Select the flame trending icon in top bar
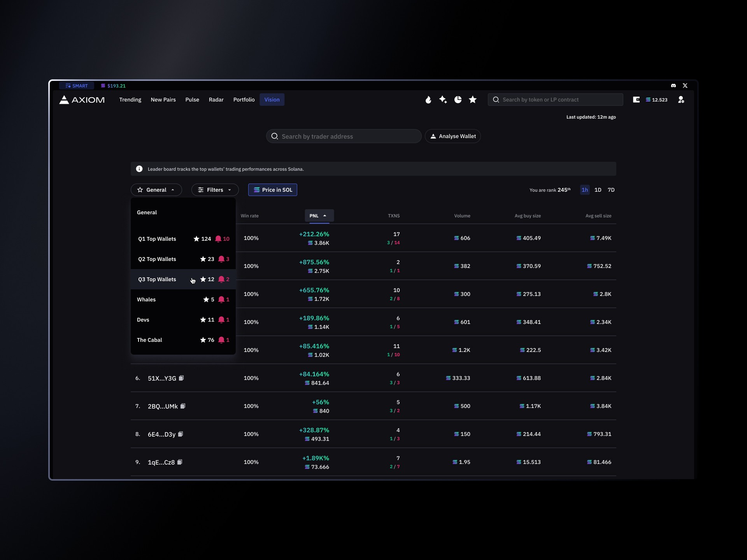The width and height of the screenshot is (747, 560). (428, 100)
